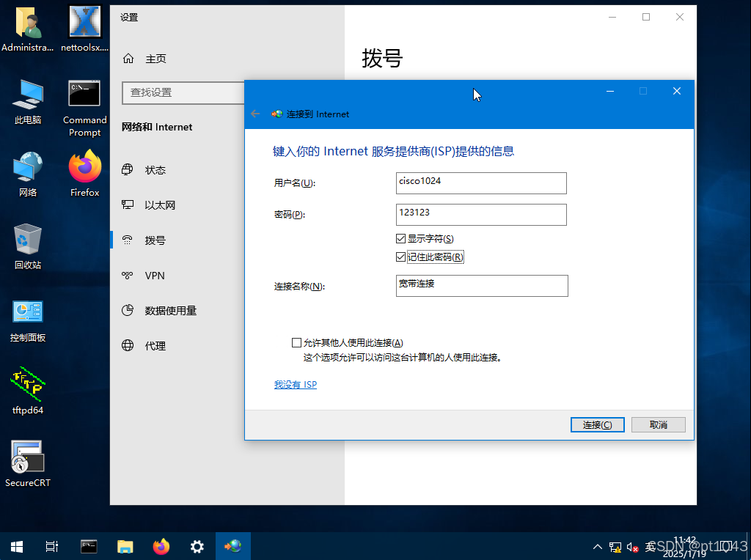Click the 连接名称 field with 宽带连接
The width and height of the screenshot is (751, 560).
tap(482, 286)
